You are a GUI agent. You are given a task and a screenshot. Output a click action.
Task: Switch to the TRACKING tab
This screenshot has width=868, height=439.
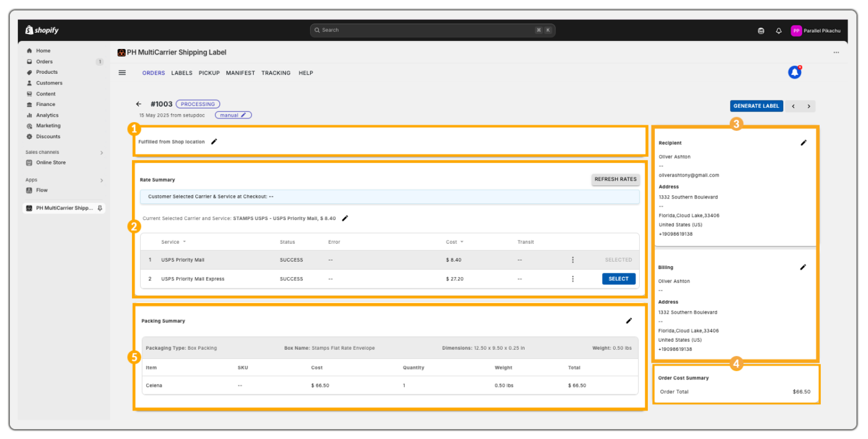pyautogui.click(x=276, y=73)
